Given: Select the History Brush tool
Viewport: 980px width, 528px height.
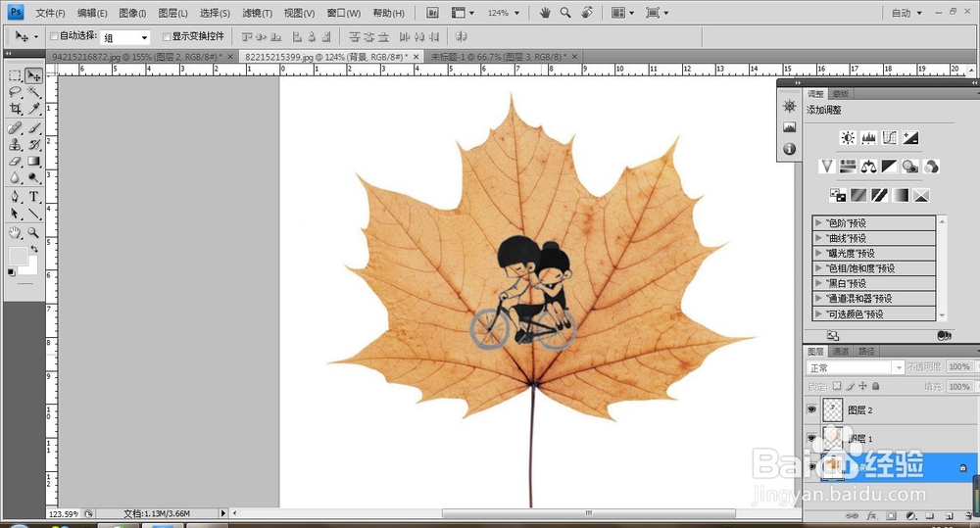Looking at the screenshot, I should pyautogui.click(x=33, y=144).
